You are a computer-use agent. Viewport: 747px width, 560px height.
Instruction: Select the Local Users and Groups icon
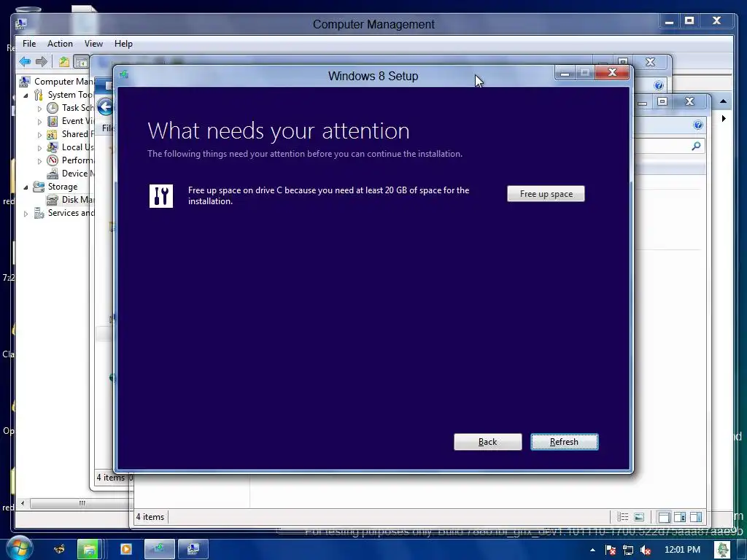(53, 147)
